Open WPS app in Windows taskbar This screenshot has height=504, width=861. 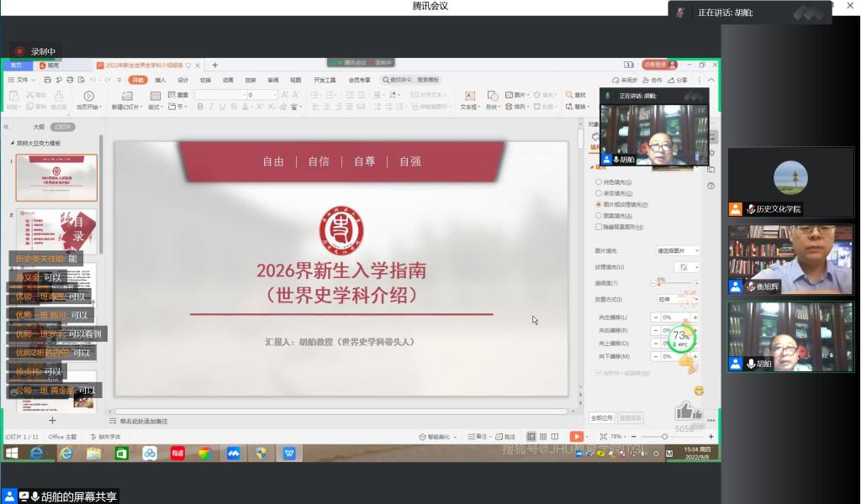(289, 454)
